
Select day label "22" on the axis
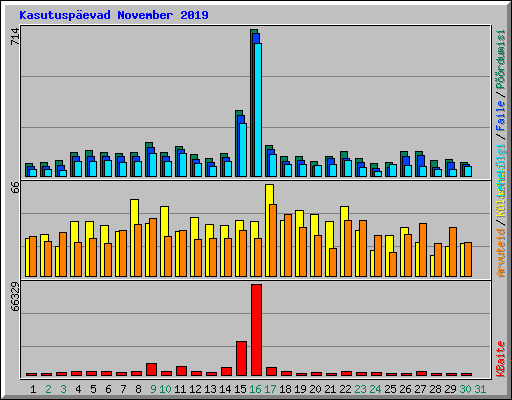coord(345,389)
